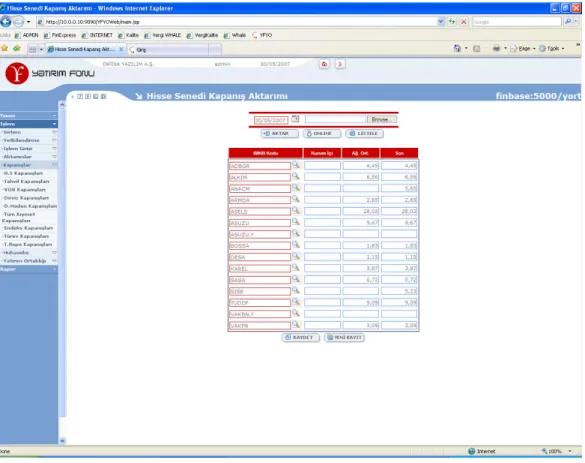Open the IE Favorites star icon

tap(4, 48)
